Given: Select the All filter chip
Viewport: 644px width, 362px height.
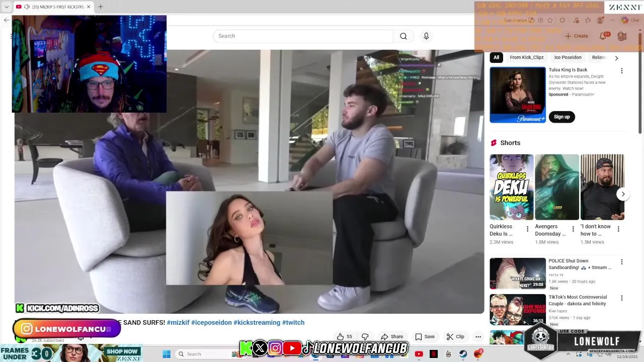Looking at the screenshot, I should 496,57.
